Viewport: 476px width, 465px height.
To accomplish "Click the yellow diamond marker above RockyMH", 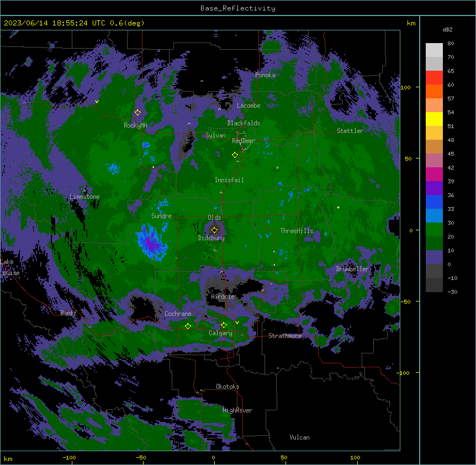I will (x=137, y=112).
